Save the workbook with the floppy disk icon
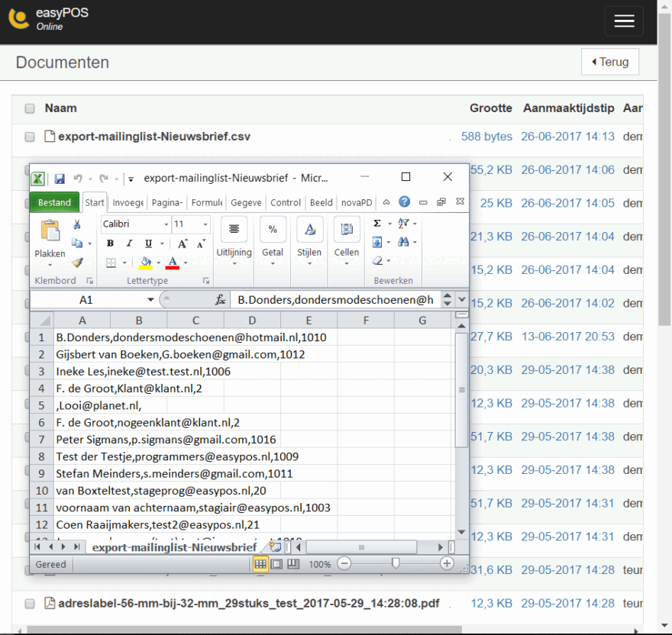 tap(60, 179)
